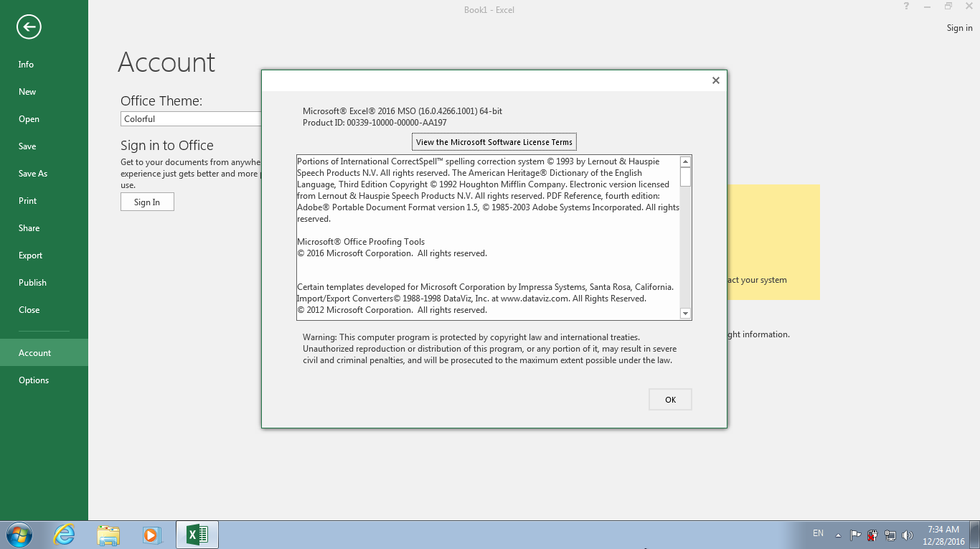Click the Sign in link at top right

pyautogui.click(x=959, y=28)
